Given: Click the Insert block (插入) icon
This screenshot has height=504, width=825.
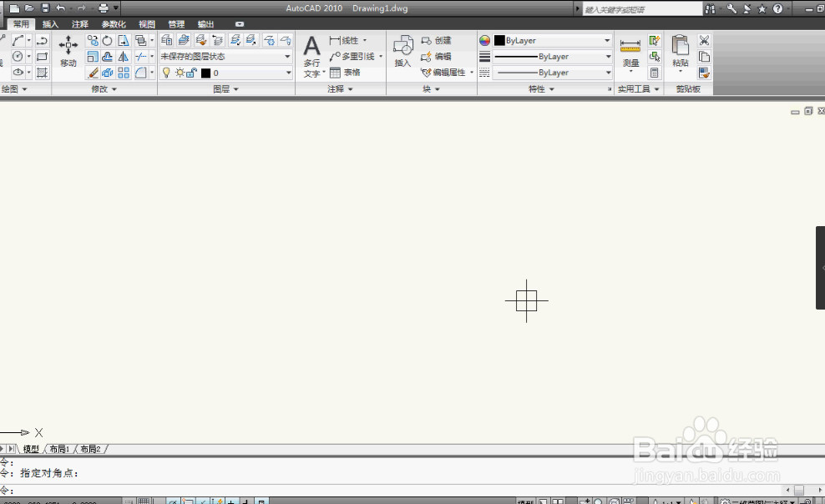Looking at the screenshot, I should 403,51.
